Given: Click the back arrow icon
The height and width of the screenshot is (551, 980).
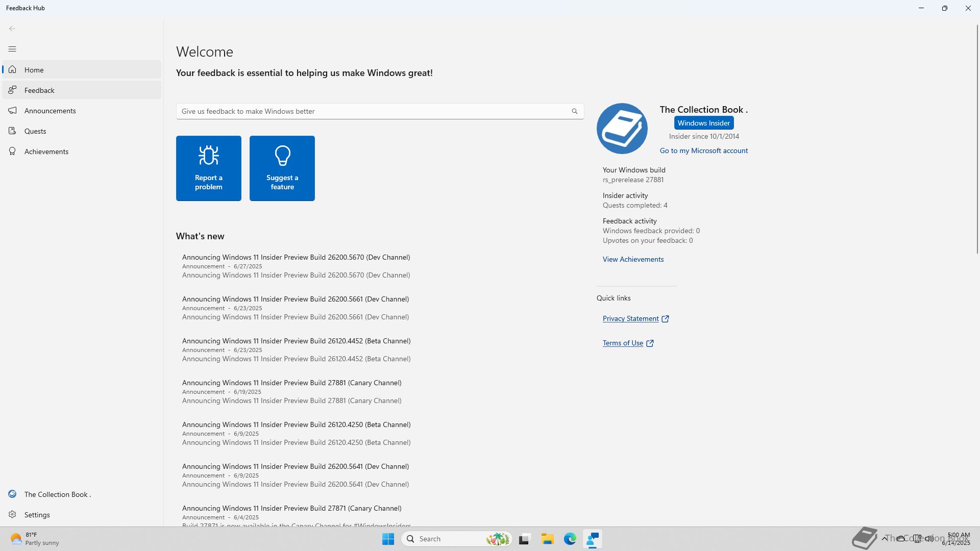Looking at the screenshot, I should coord(12,29).
